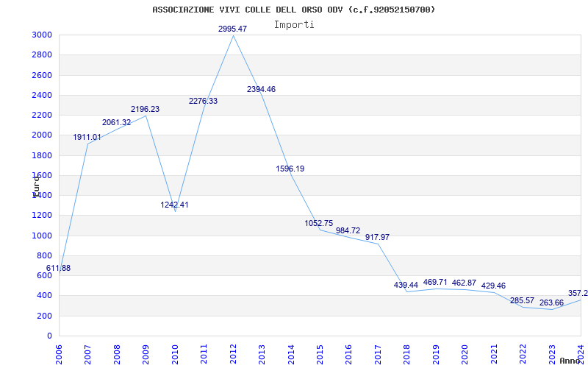Click the 1242.41 data point label
Screen dimensions: 588x368
pos(174,205)
